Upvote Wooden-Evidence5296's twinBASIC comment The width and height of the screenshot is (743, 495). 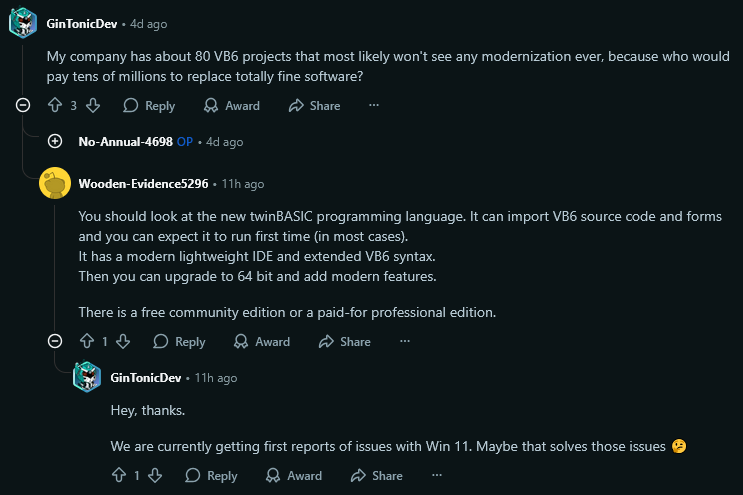87,341
